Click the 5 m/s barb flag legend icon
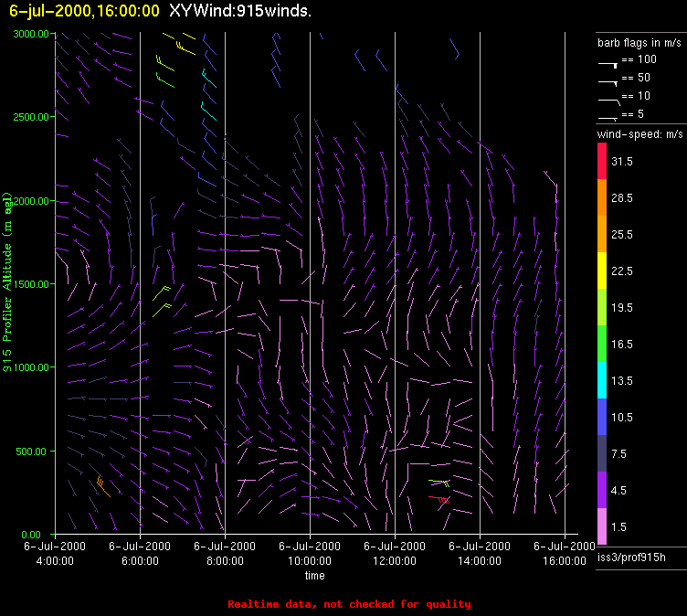 pos(608,119)
